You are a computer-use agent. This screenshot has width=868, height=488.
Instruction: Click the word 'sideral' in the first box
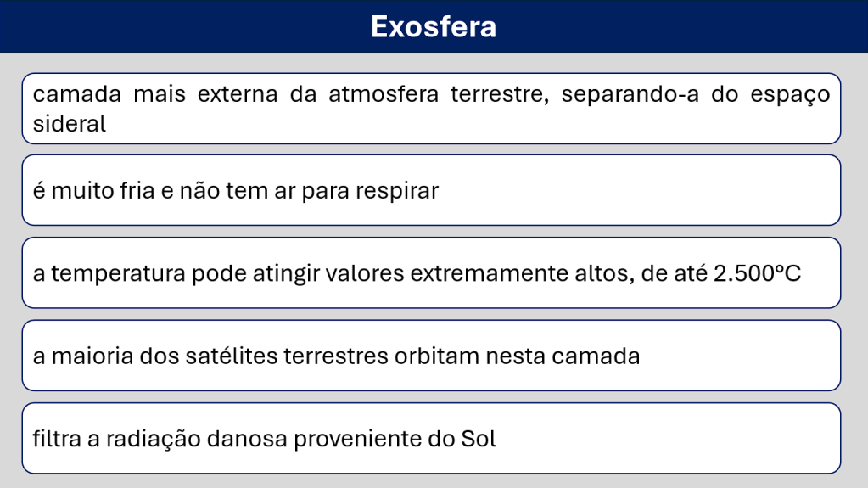[70, 124]
